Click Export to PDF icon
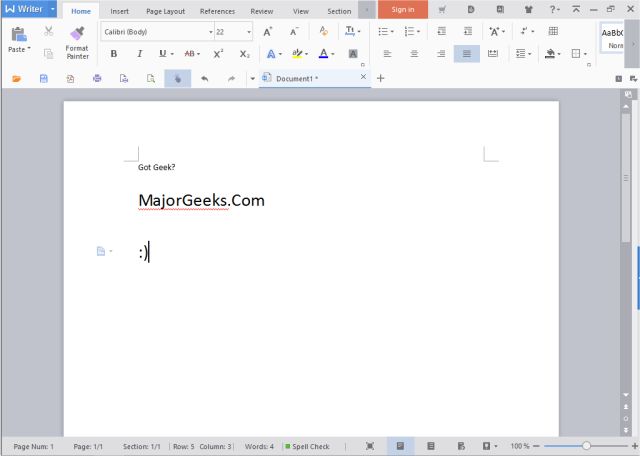The height and width of the screenshot is (456, 640). 70,78
